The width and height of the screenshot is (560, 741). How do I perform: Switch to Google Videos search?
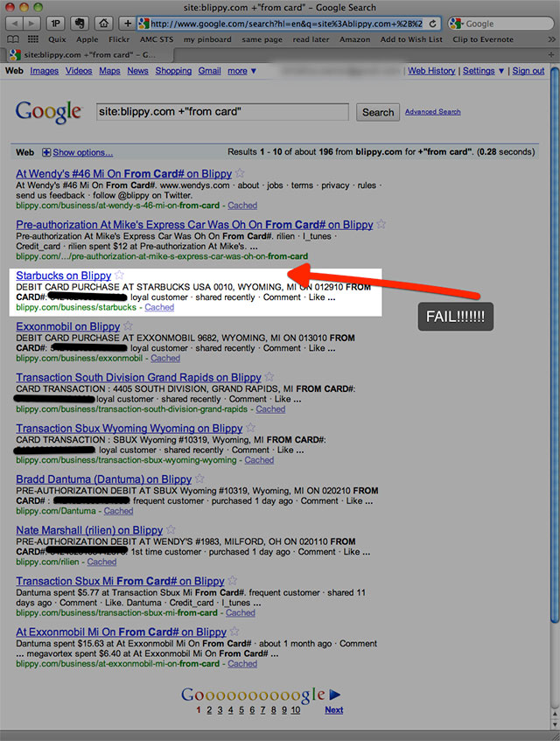[79, 71]
